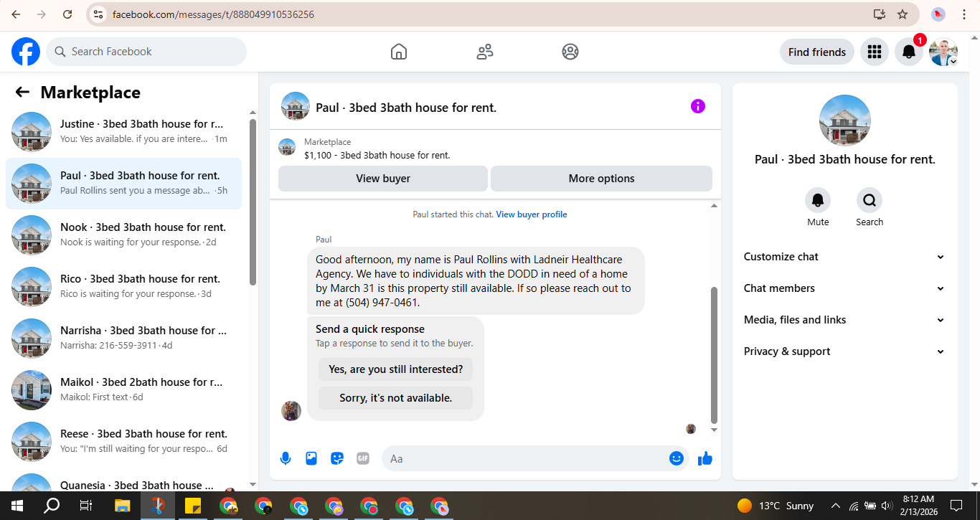Bookmark this page with star icon
Image resolution: width=980 pixels, height=520 pixels.
tap(903, 14)
